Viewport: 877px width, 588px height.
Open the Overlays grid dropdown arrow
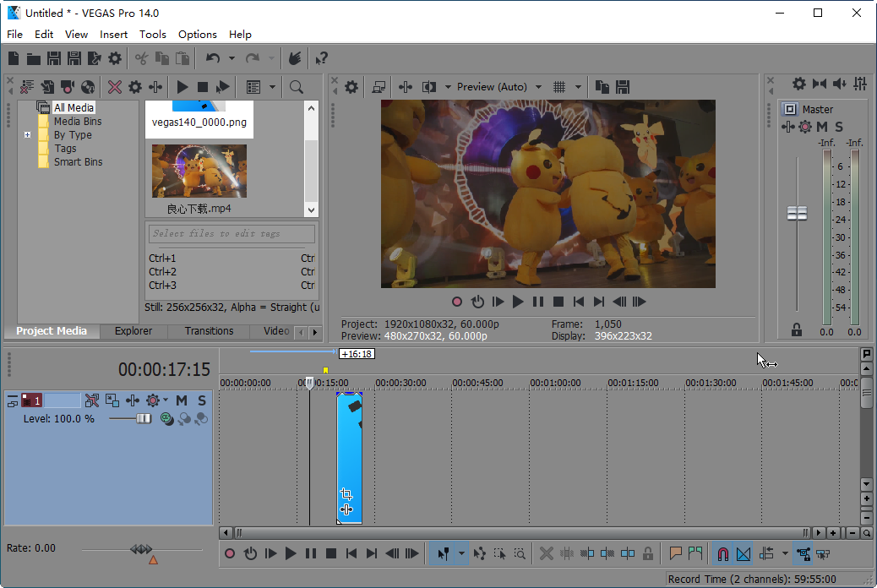pos(578,87)
